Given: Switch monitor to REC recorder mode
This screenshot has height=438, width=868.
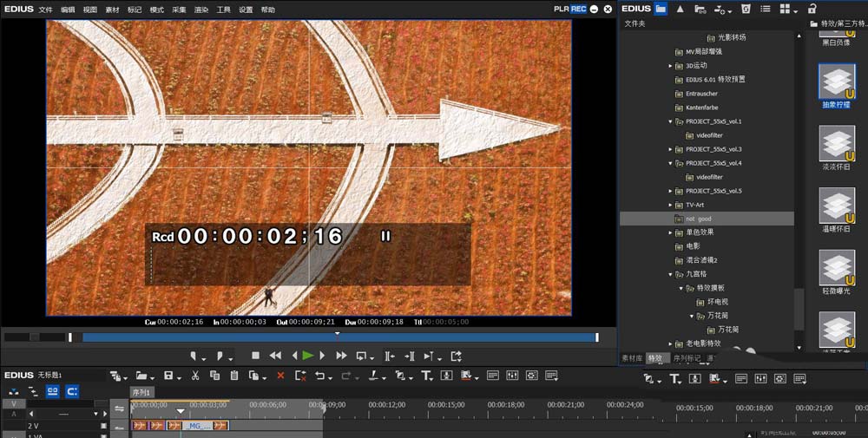Looking at the screenshot, I should tap(578, 9).
